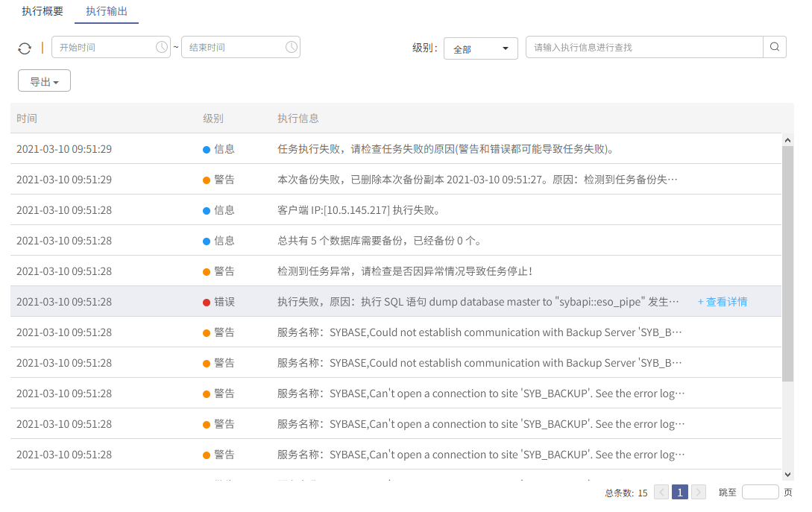Click the 跳至 page number input
The image size is (812, 512).
click(x=761, y=492)
